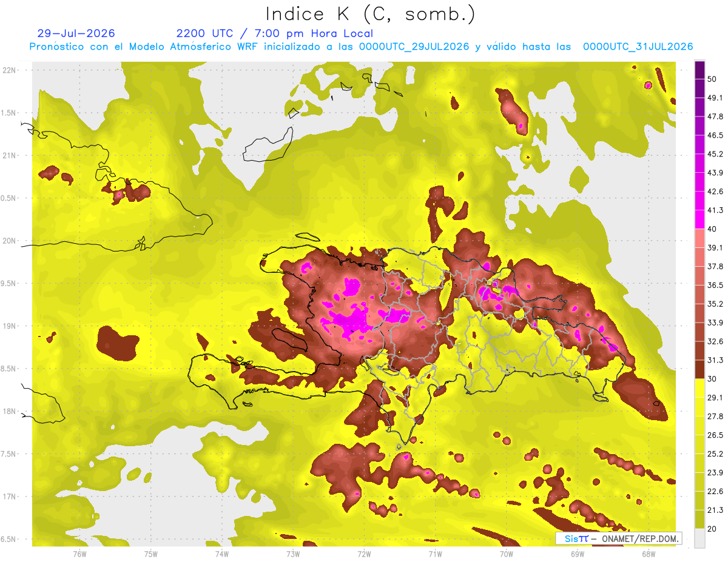Click the longitude axis label "75W"

tap(151, 554)
